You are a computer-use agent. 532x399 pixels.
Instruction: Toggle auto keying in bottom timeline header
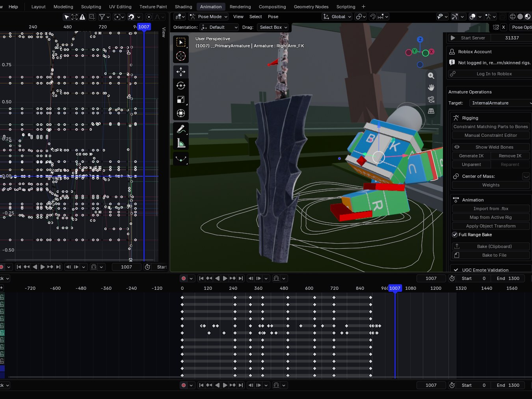tap(184, 385)
